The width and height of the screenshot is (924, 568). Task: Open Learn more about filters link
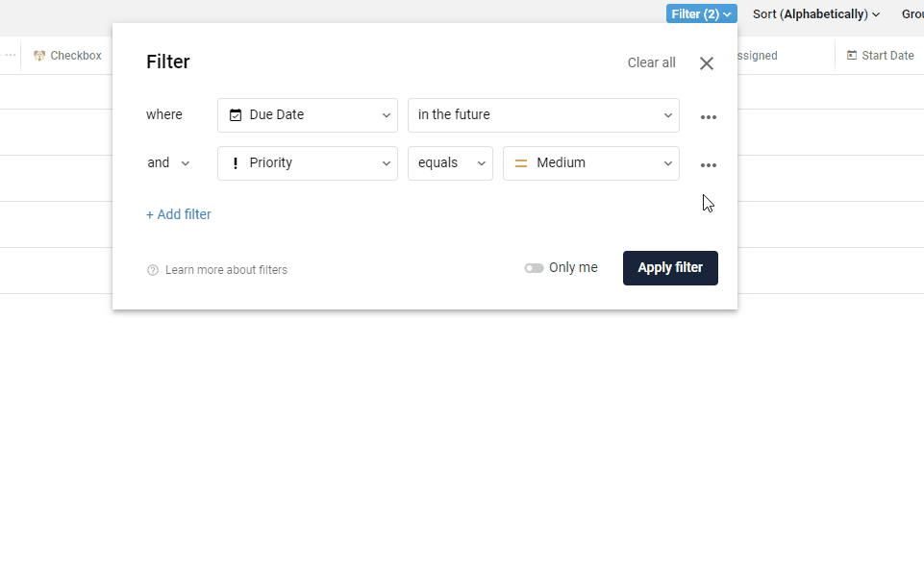click(x=226, y=270)
